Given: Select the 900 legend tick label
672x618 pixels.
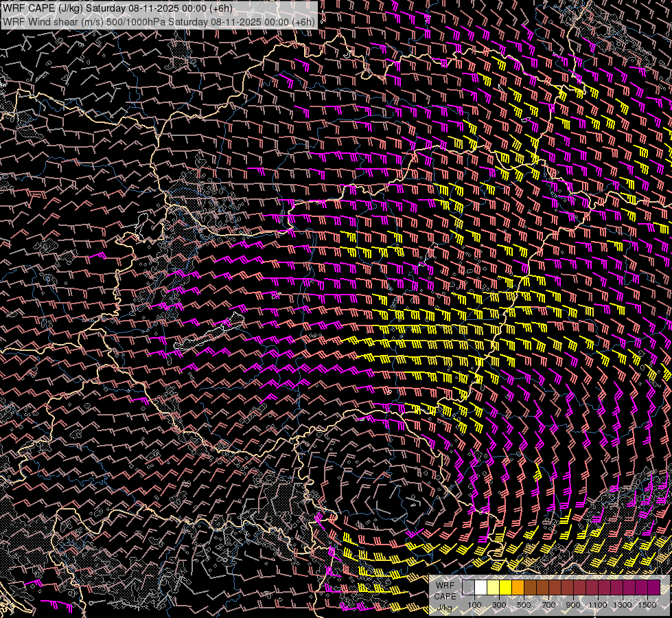Looking at the screenshot, I should 573,605.
